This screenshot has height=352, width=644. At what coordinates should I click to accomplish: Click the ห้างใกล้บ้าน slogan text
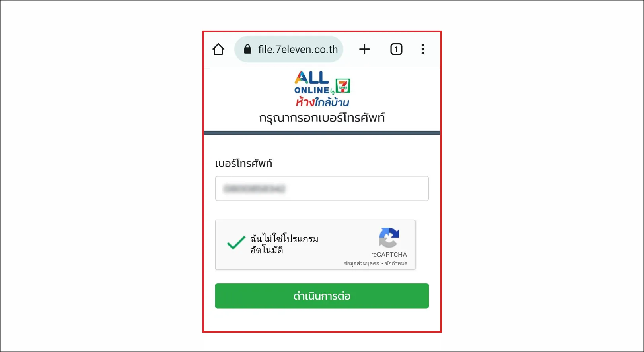pos(322,102)
